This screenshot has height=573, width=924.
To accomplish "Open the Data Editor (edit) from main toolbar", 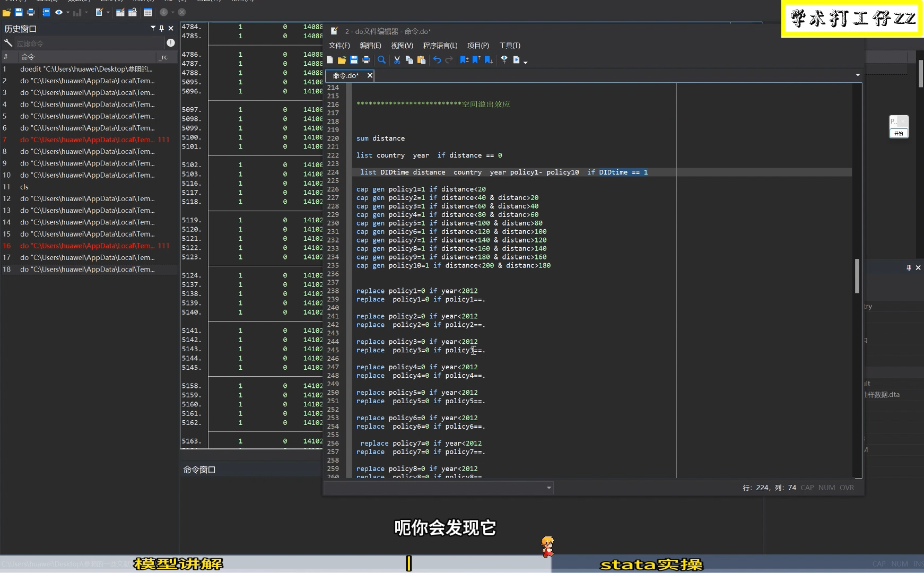I will (x=120, y=12).
